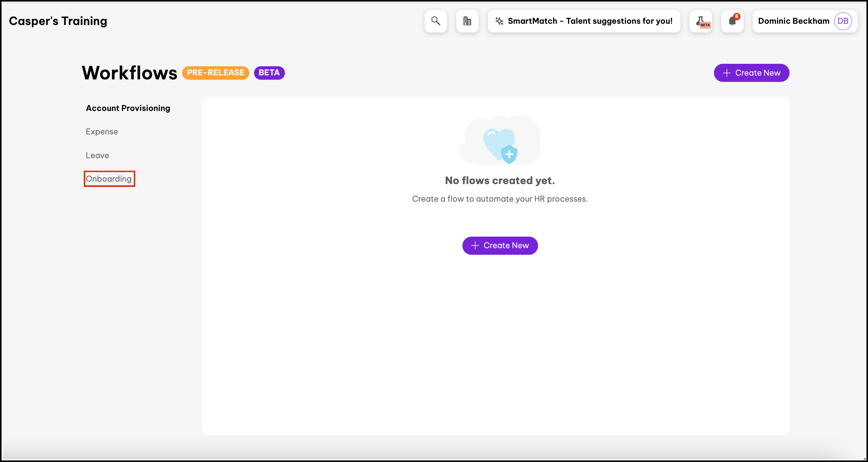868x462 pixels.
Task: Click the PRE-RELEASE orange badge
Action: [x=215, y=73]
